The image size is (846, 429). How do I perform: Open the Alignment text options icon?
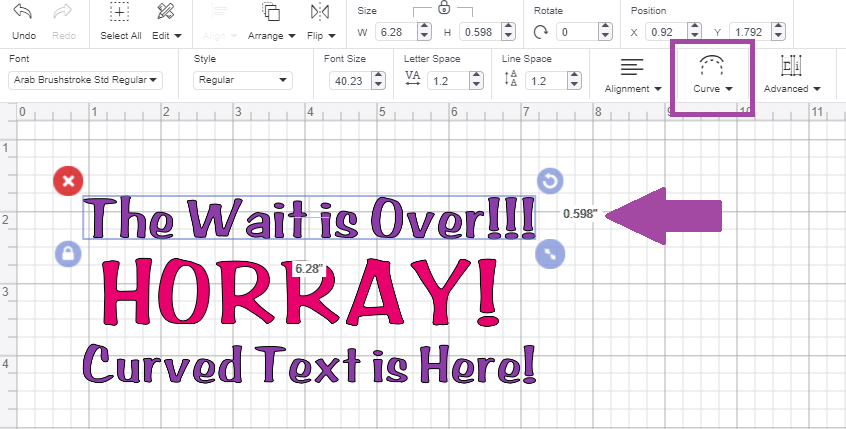632,68
